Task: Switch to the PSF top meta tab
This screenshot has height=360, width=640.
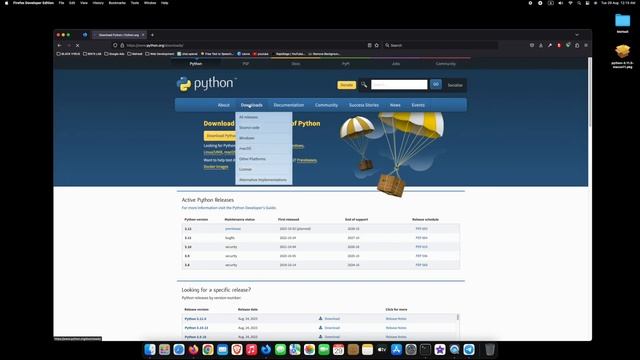Action: [246, 64]
